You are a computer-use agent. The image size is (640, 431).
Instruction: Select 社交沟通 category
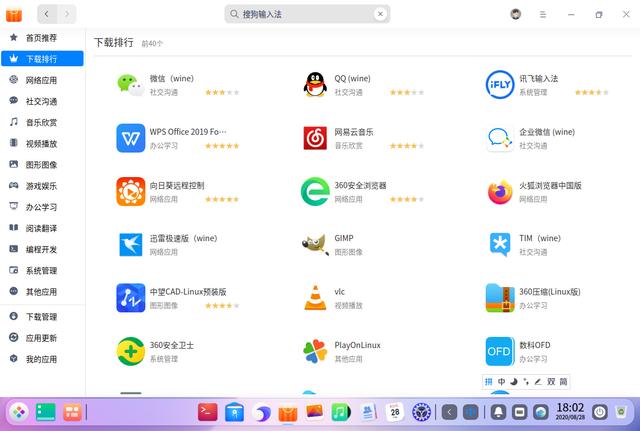[42, 101]
